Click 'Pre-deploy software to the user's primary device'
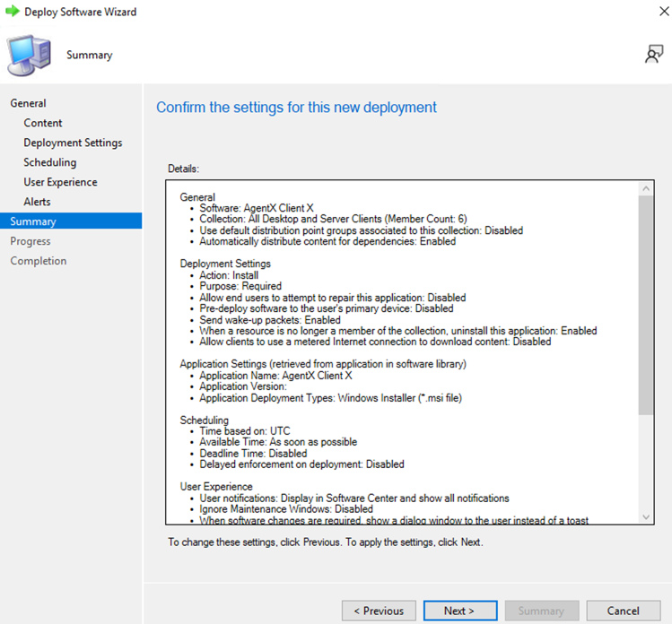This screenshot has width=672, height=624. click(x=327, y=308)
